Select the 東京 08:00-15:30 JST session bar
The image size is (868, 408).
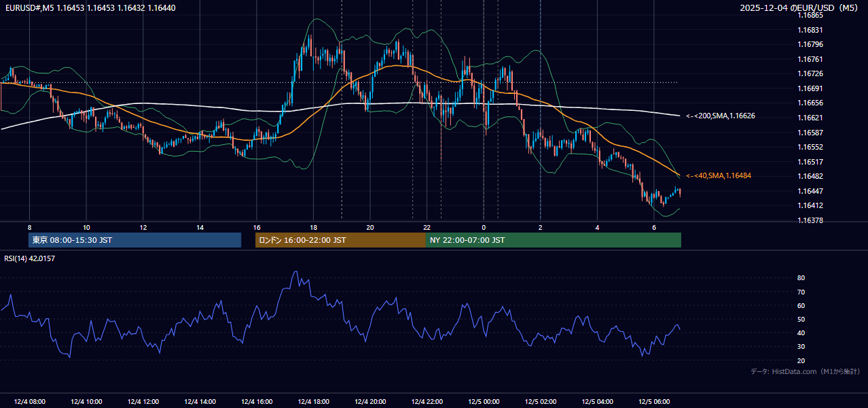click(x=135, y=240)
